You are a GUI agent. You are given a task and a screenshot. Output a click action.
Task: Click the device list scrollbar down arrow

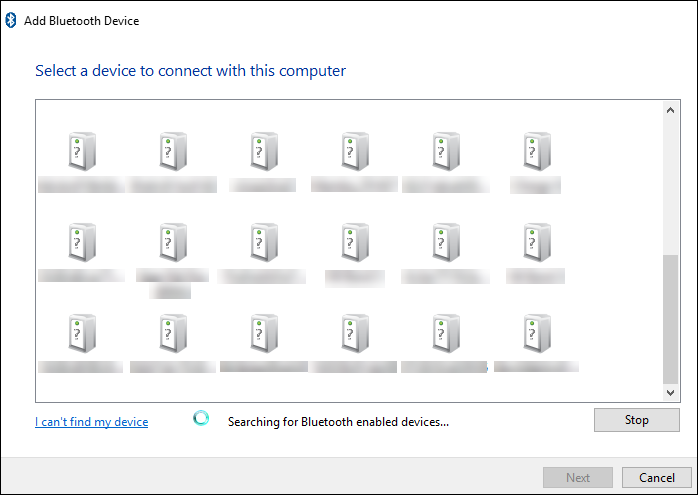(x=671, y=392)
